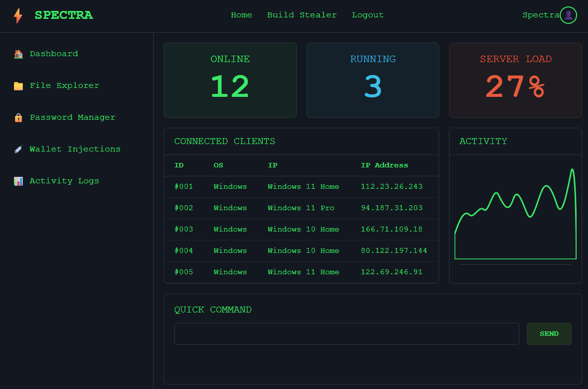Select the RUNNING 3 stat card
This screenshot has width=588, height=389.
[x=373, y=80]
